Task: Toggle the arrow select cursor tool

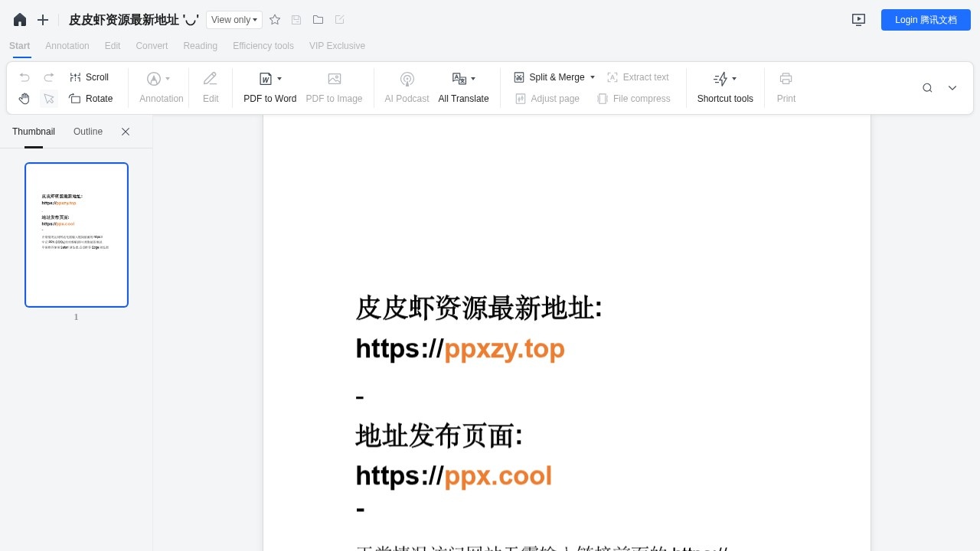Action: pyautogui.click(x=49, y=99)
